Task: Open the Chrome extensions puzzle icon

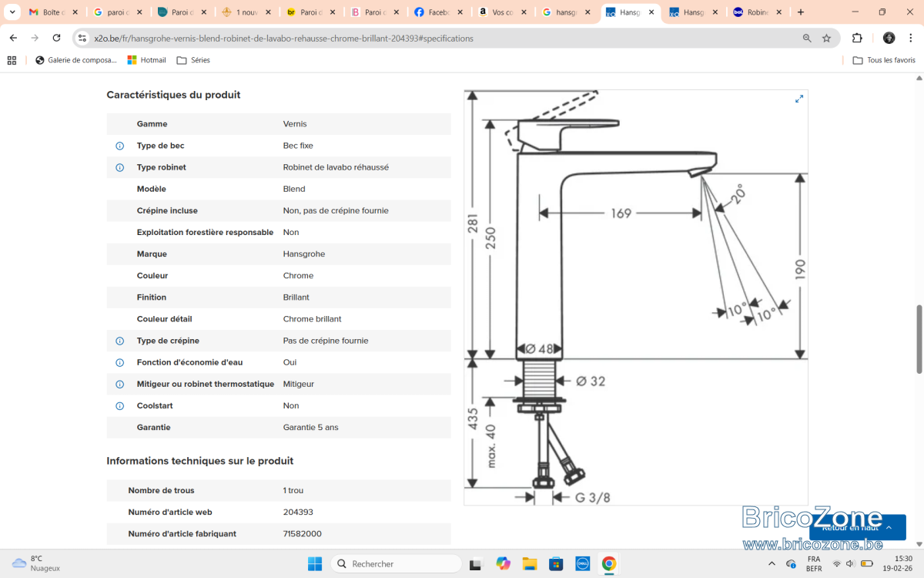Action: click(x=857, y=38)
